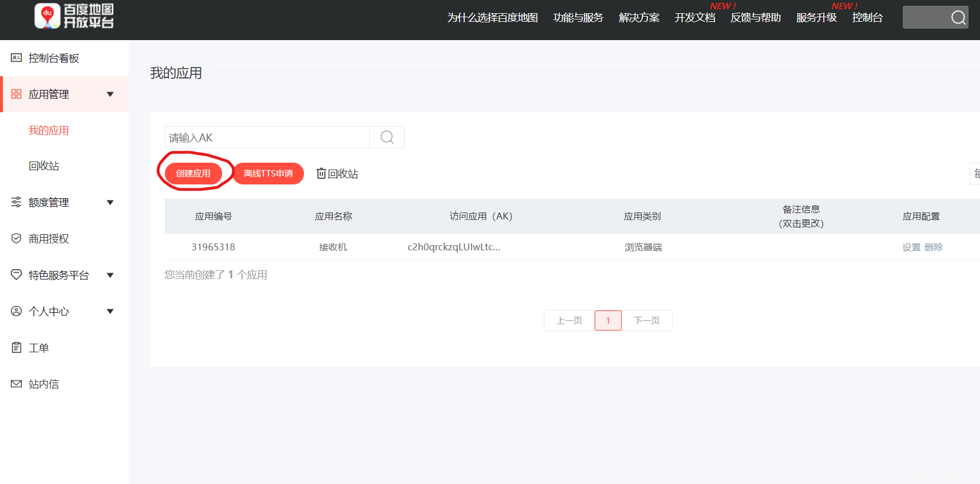Open the 回收站 link above the table

[x=343, y=174]
